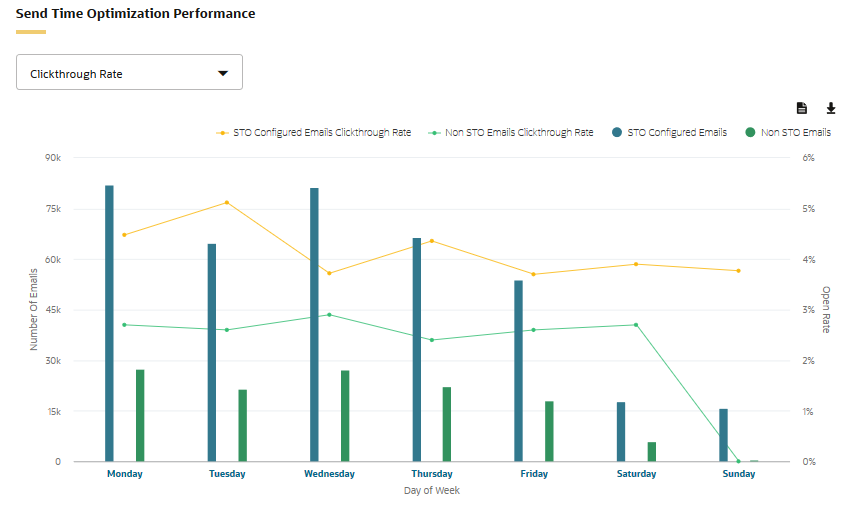Click Tuesday's green Non STO emails bar
Viewport: 851px width, 508px height.
[243, 426]
